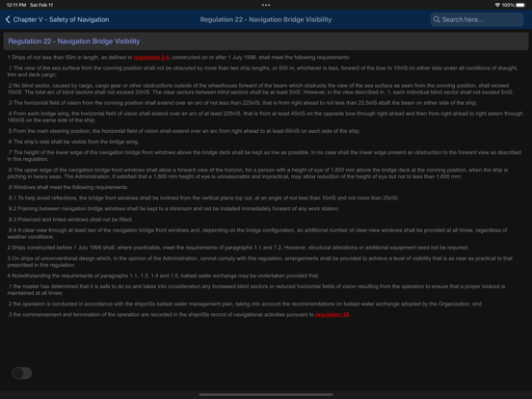Tap the Wi-Fi status icon
This screenshot has width=532, height=399.
[x=497, y=5]
